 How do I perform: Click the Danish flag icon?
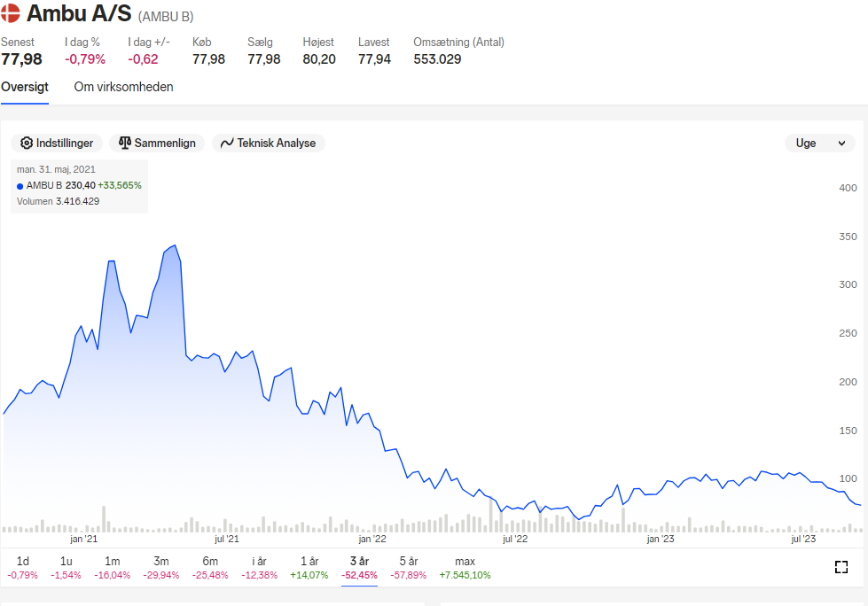[x=10, y=13]
